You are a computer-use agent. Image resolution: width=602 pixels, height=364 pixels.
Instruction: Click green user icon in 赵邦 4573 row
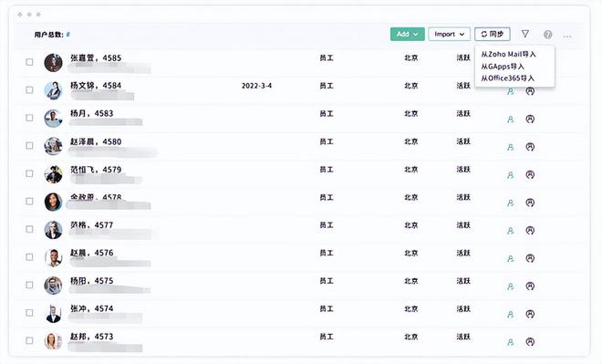click(510, 342)
